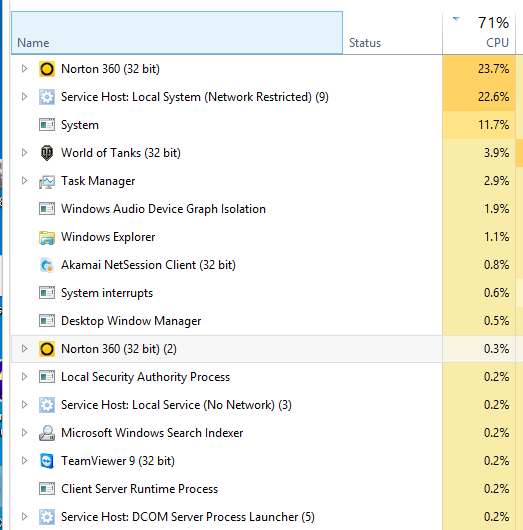Click the Windows Explorer folder icon

[x=47, y=237]
